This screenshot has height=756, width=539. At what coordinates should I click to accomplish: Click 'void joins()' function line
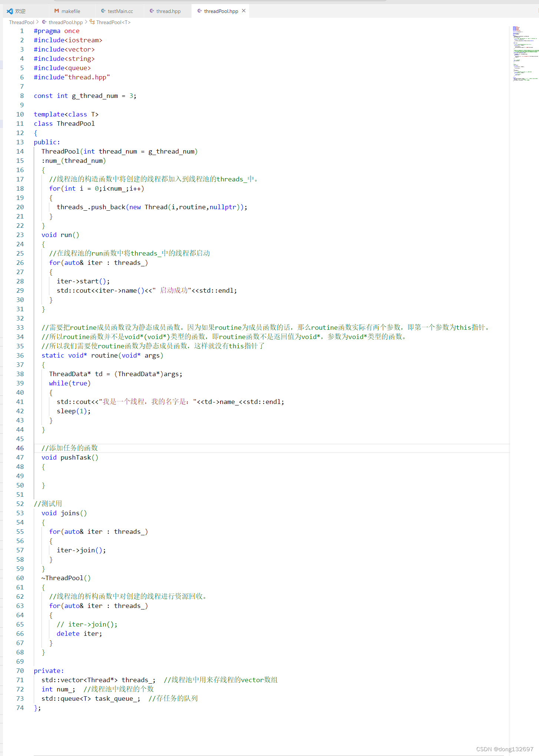64,513
